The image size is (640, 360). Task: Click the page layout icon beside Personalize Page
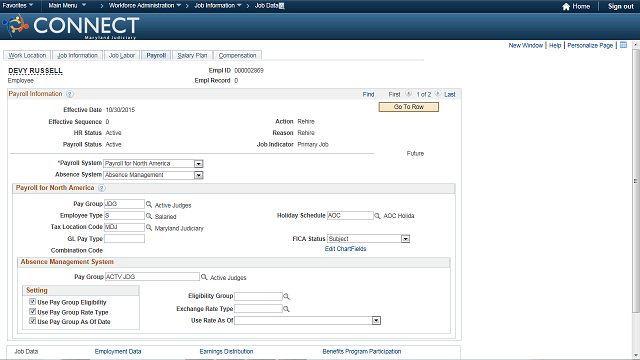pyautogui.click(x=623, y=45)
